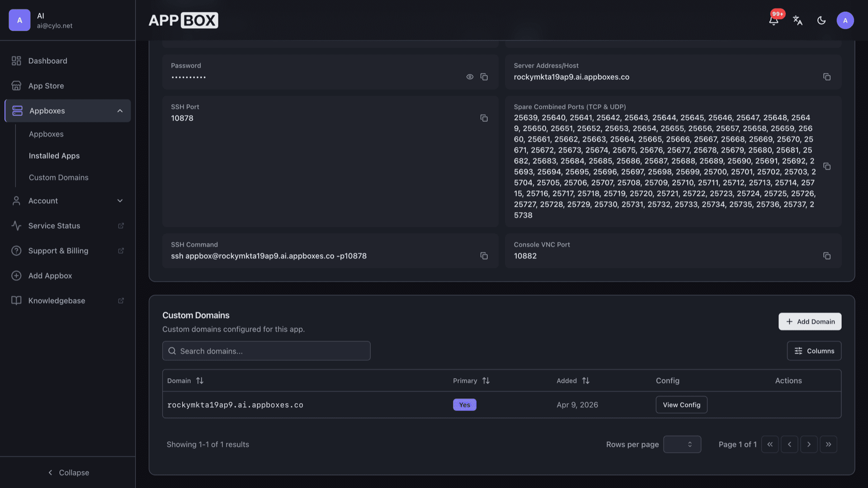Image resolution: width=868 pixels, height=488 pixels.
Task: Click the Account person icon
Action: click(x=16, y=201)
